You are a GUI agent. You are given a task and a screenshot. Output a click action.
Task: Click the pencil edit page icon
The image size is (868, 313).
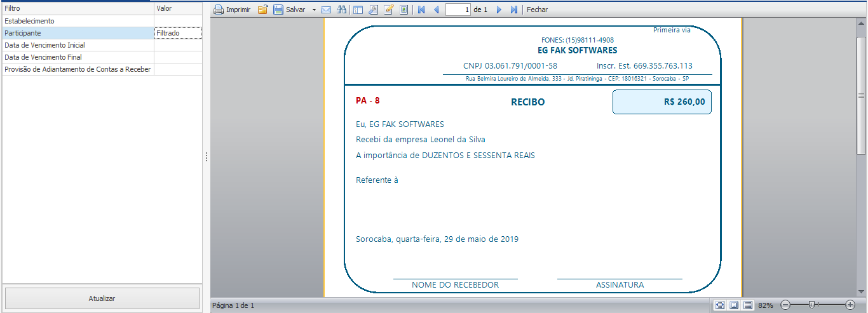point(388,10)
